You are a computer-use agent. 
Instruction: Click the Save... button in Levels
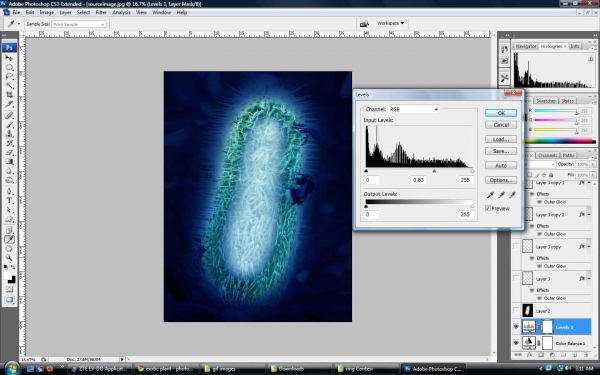point(501,151)
